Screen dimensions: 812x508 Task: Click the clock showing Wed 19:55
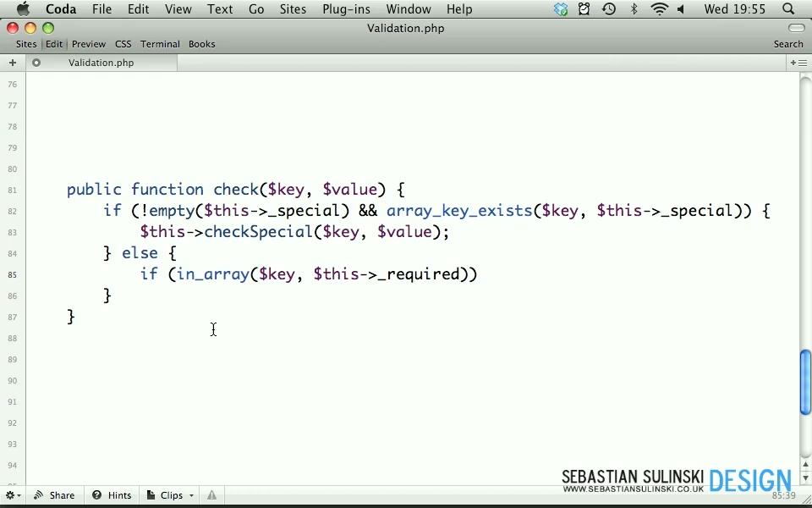734,8
